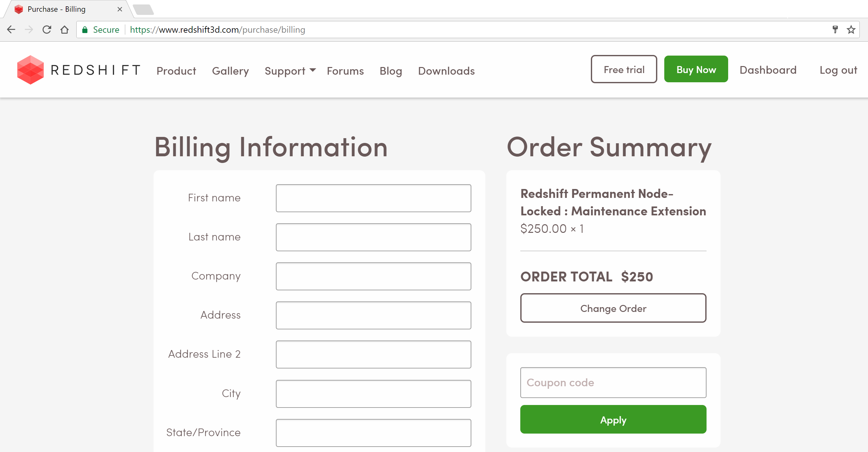
Task: Open the Downloads page
Action: point(447,71)
